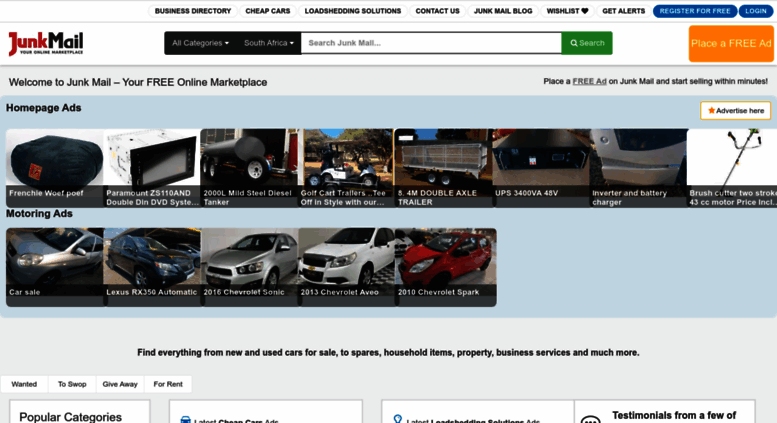Select the To Swop tab

point(72,384)
